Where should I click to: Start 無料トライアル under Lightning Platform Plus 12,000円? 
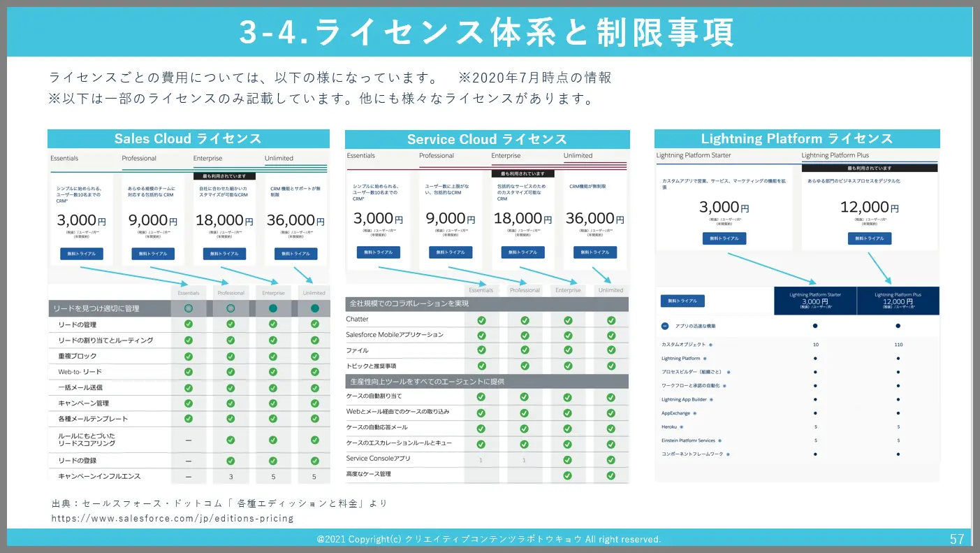pos(870,238)
